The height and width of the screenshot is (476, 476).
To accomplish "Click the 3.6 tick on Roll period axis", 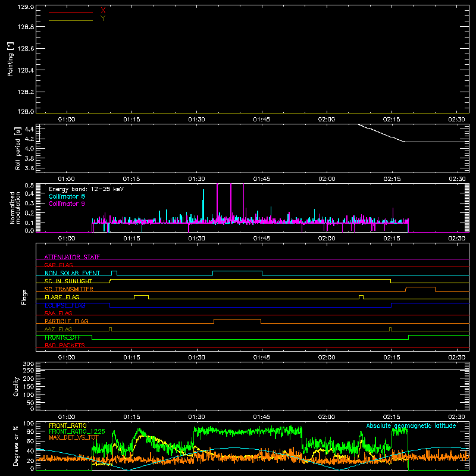I will [x=29, y=168].
